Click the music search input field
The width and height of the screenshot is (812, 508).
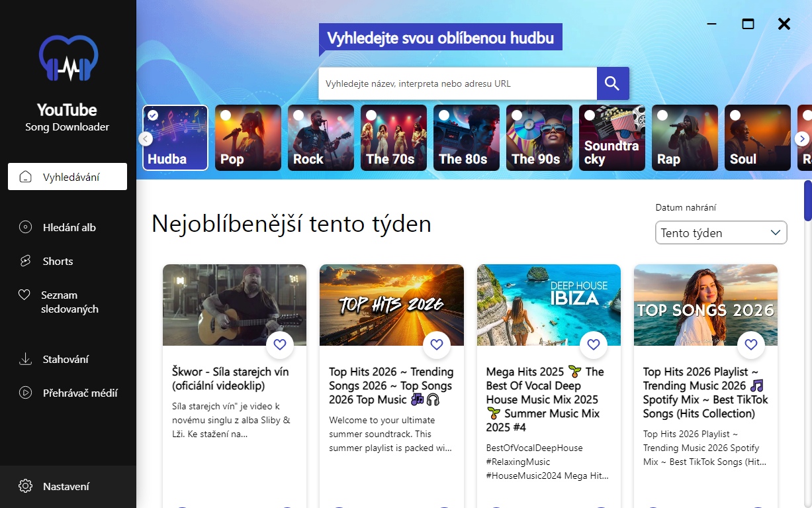point(457,83)
